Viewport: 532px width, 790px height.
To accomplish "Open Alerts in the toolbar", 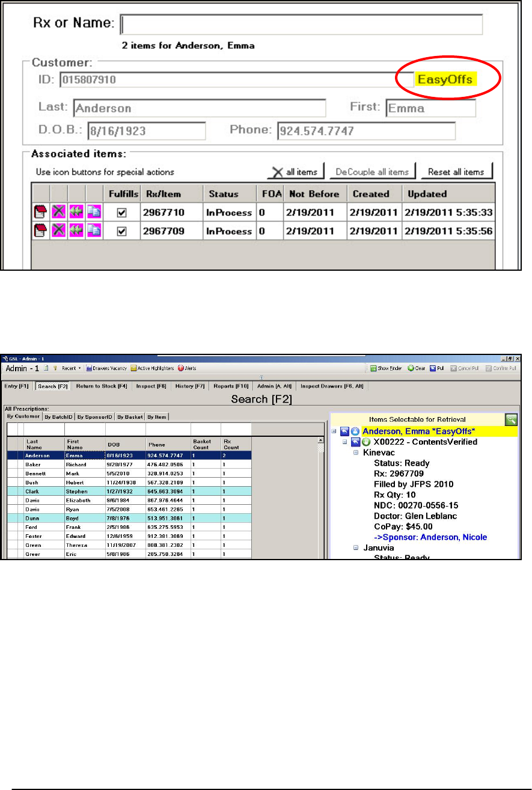I will coord(187,368).
